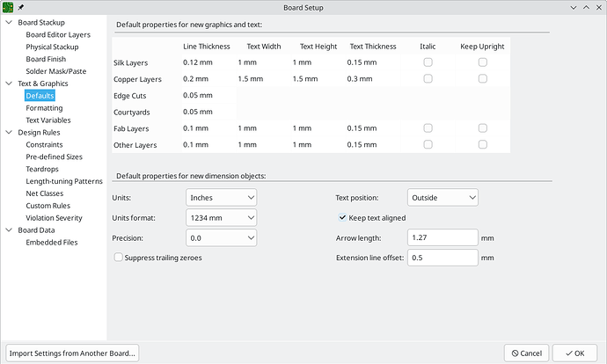This screenshot has width=607, height=364.
Task: Open the Formatting page
Action: pyautogui.click(x=44, y=108)
